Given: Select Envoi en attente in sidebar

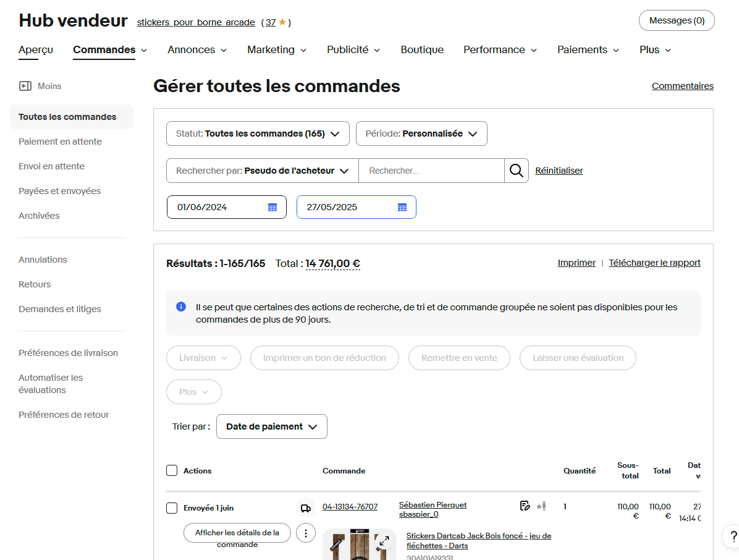Looking at the screenshot, I should coord(51,166).
